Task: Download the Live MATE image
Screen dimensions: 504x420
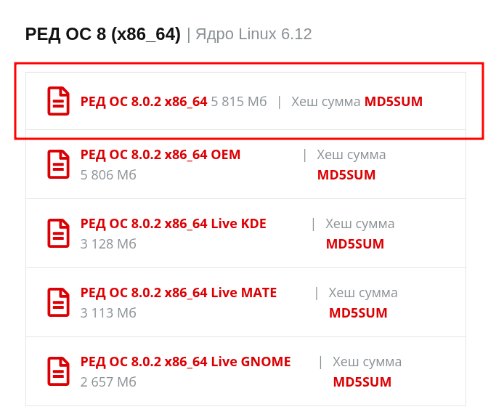Action: point(178,293)
